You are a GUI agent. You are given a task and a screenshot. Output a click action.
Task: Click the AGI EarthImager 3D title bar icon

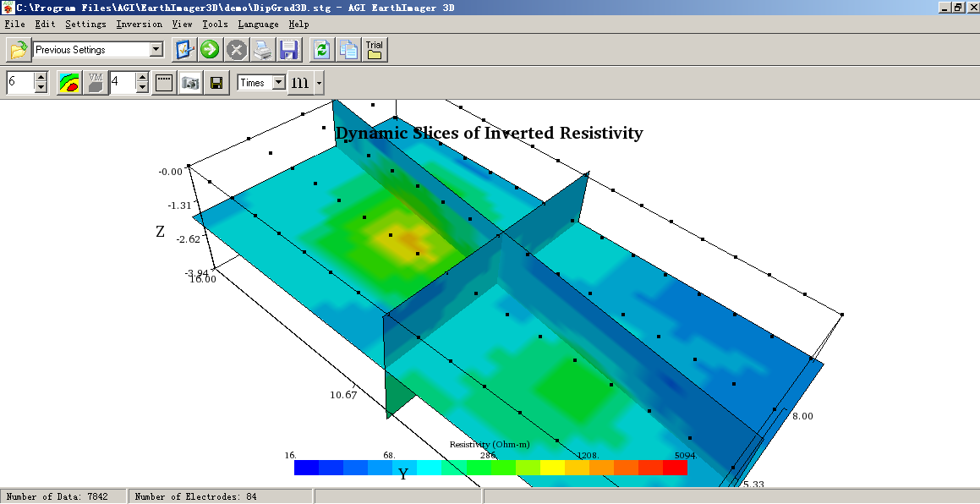point(8,8)
